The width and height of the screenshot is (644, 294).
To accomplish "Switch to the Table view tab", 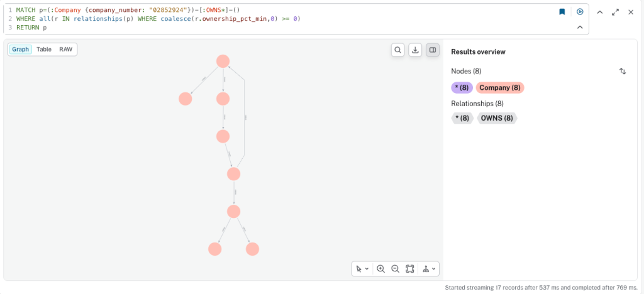I will (44, 49).
